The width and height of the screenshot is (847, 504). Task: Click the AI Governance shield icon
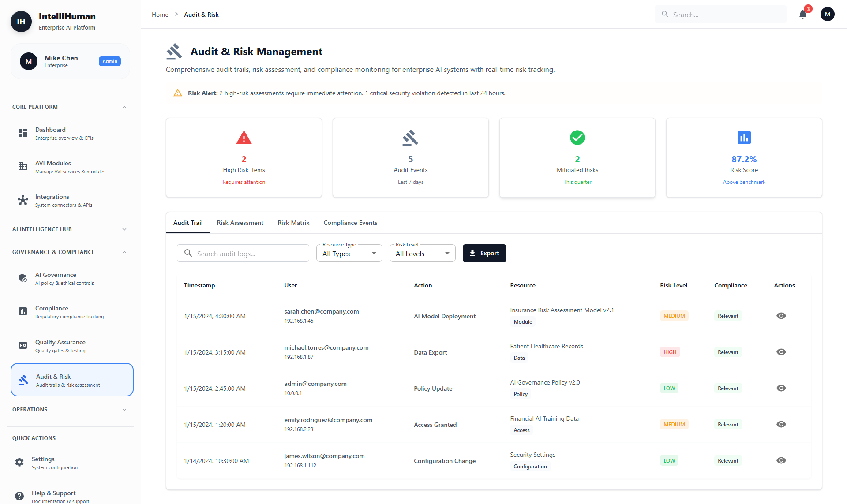coord(22,278)
